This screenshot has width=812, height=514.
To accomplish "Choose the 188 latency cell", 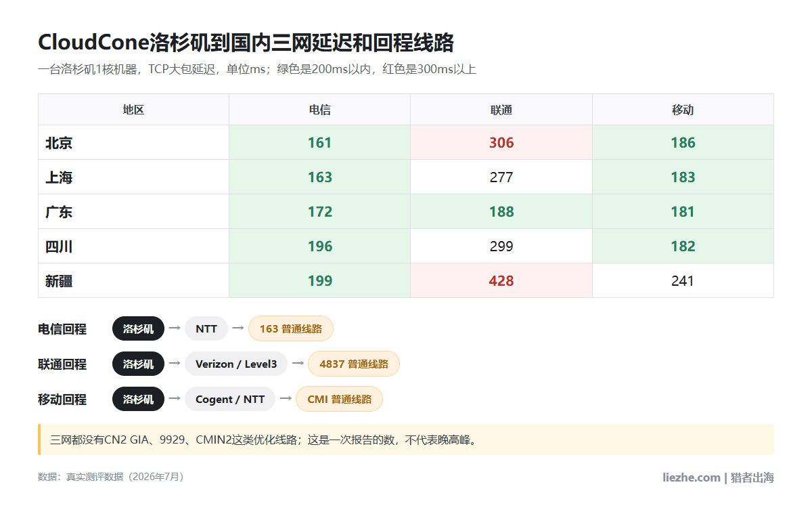I will pos(501,212).
